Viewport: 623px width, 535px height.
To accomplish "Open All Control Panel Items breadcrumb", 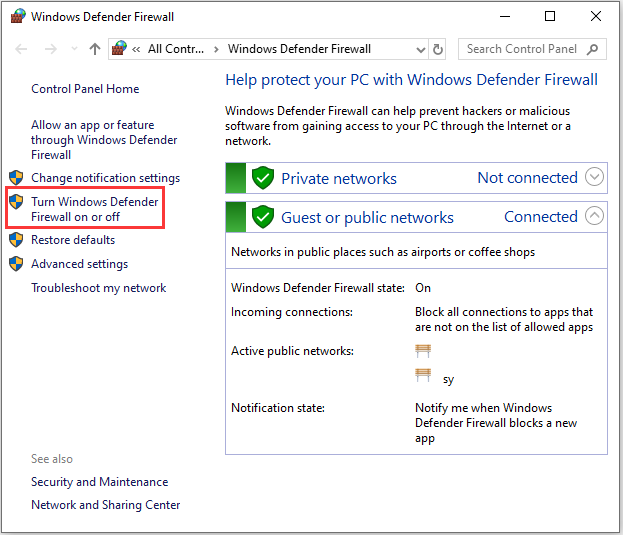I will [176, 49].
